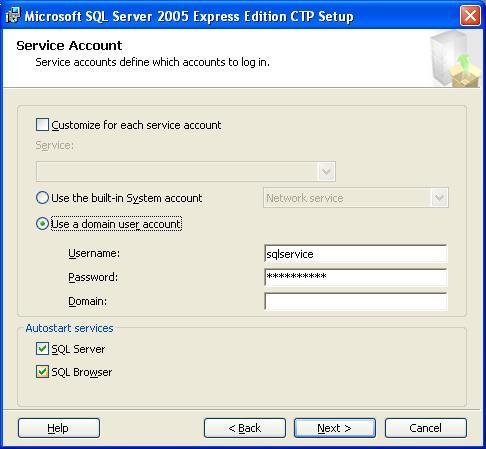Screen dimensions: 486x449
Task: Open the Network service dropdown
Action: click(356, 198)
